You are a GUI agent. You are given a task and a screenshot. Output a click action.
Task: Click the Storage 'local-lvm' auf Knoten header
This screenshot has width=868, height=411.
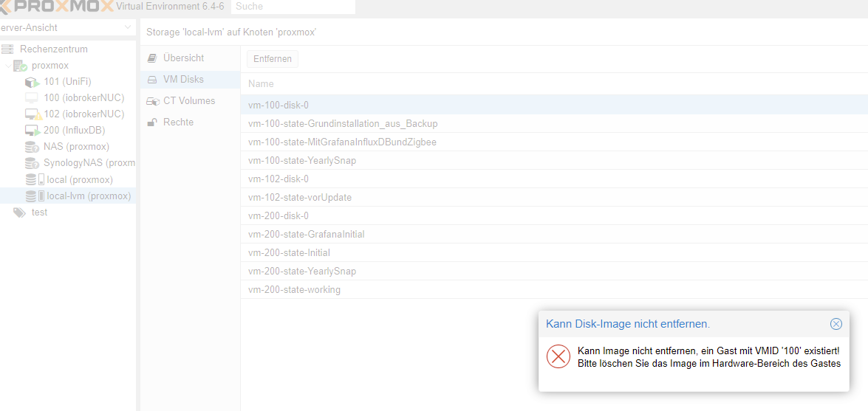(231, 32)
